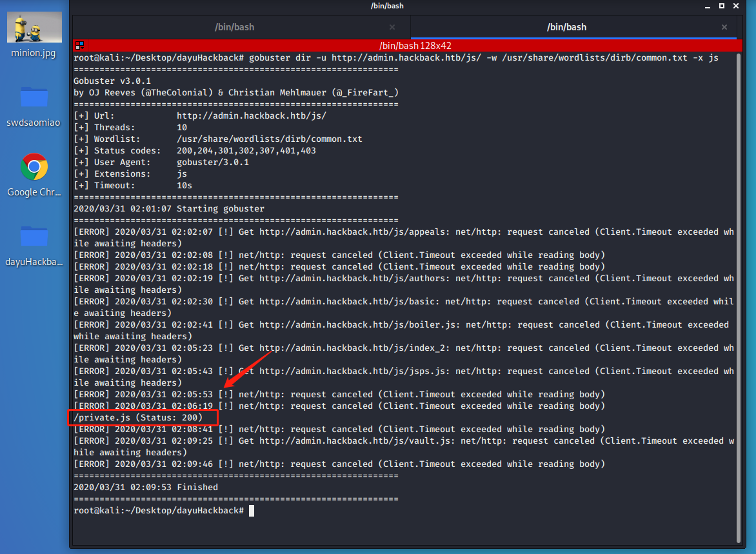Viewport: 756px width, 554px height.
Task: Close the first /bin/bash tab
Action: pyautogui.click(x=392, y=27)
